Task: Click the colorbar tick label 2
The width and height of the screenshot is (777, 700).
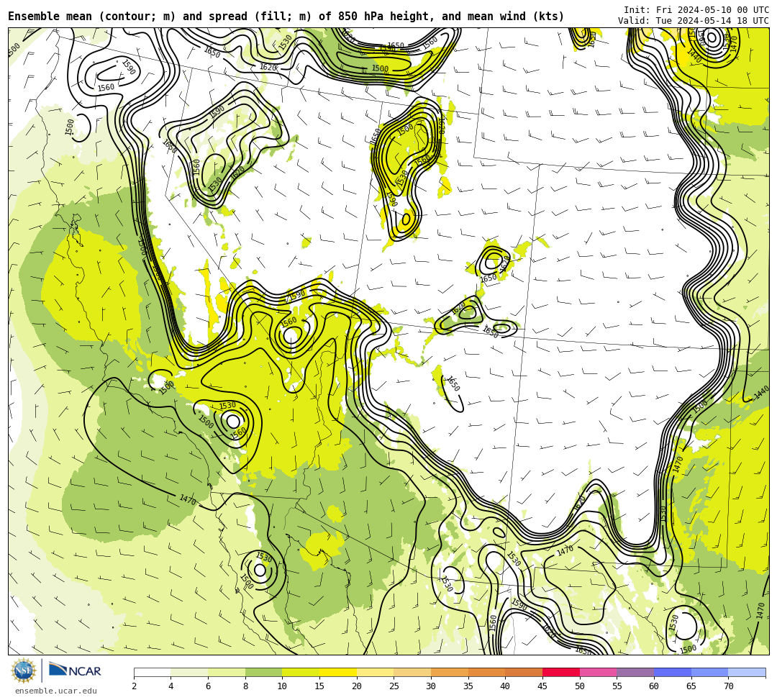Action: pyautogui.click(x=134, y=686)
